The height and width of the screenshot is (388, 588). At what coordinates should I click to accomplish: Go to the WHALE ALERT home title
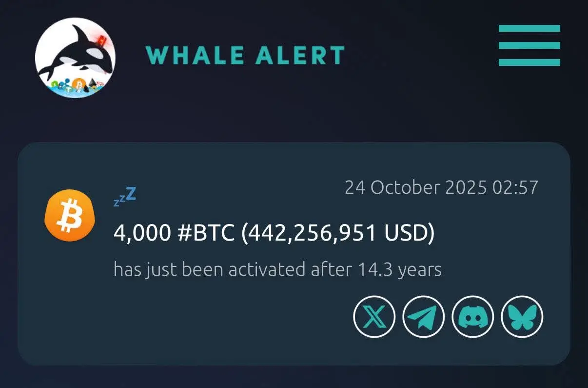(x=245, y=55)
